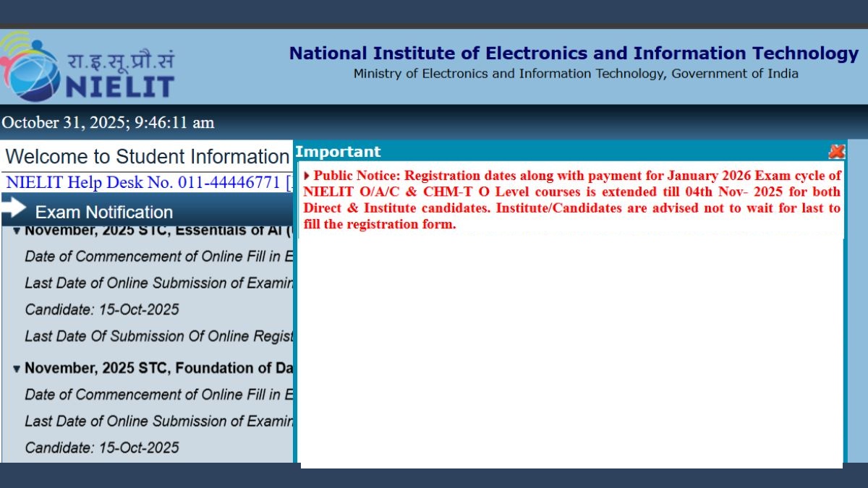Click the October 31, 2025 date-time display
868x488 pixels.
point(108,123)
